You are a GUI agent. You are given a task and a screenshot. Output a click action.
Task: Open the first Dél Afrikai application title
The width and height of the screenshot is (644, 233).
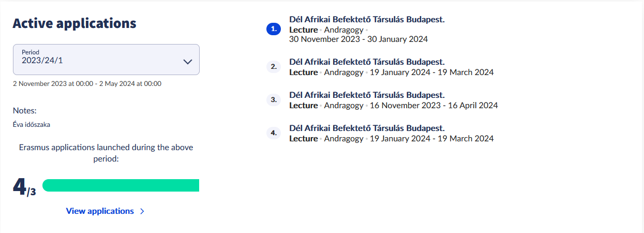[x=367, y=20]
